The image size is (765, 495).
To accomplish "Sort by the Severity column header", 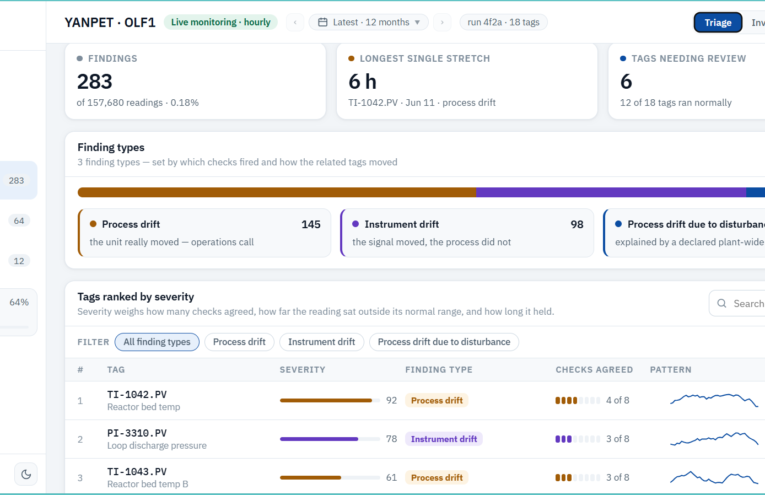I will pyautogui.click(x=302, y=370).
